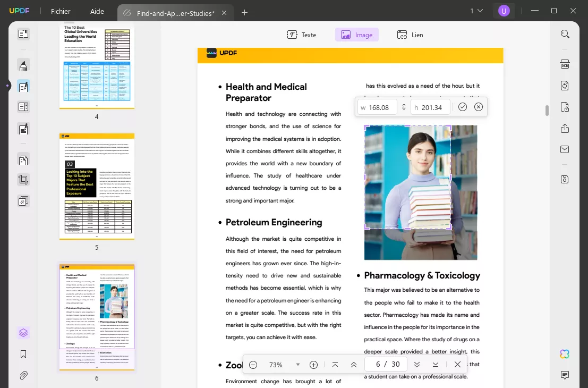Screen dimensions: 588x388
Task: Open the Protect PDF lock tool
Action: 565,107
